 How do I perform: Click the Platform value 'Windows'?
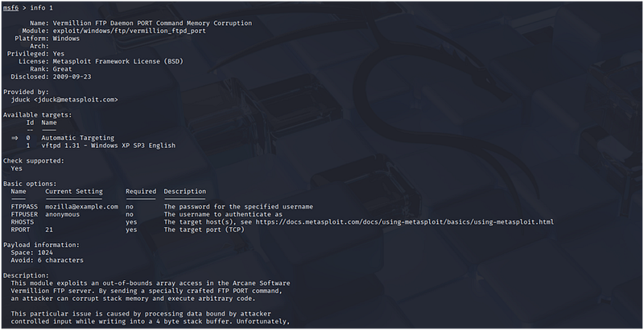(66, 38)
